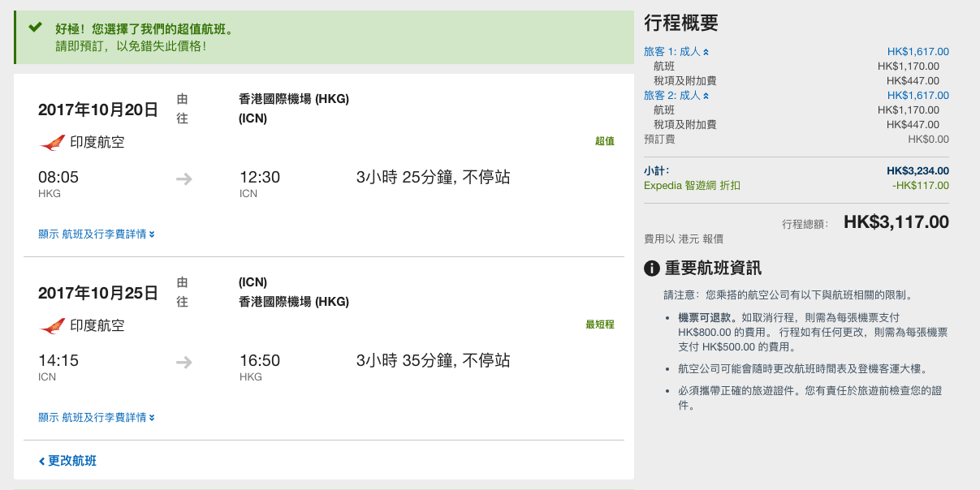
Task: Click the arrow between 08:05 and 12:30
Action: click(x=184, y=178)
